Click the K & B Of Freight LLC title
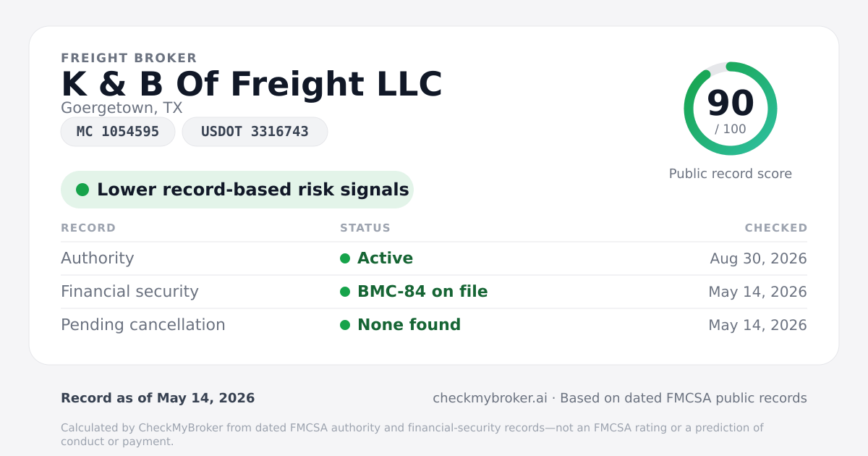This screenshot has width=868, height=456. coord(252,84)
